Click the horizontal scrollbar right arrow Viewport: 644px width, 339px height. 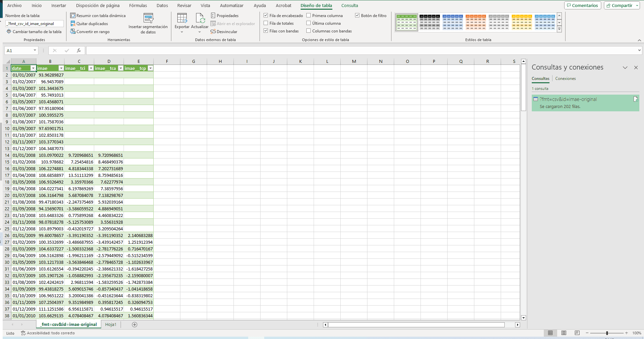point(518,325)
